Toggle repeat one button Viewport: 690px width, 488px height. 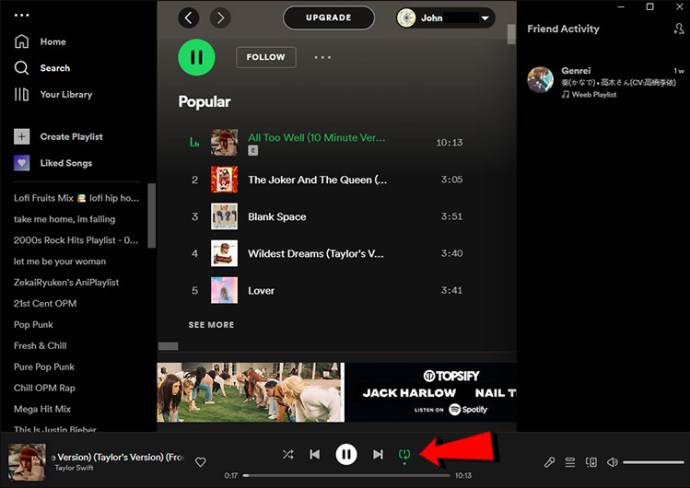click(x=404, y=455)
